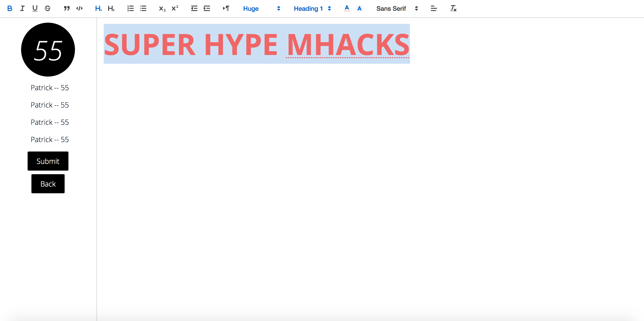Toggle italic formatting
644x321 pixels.
click(22, 9)
